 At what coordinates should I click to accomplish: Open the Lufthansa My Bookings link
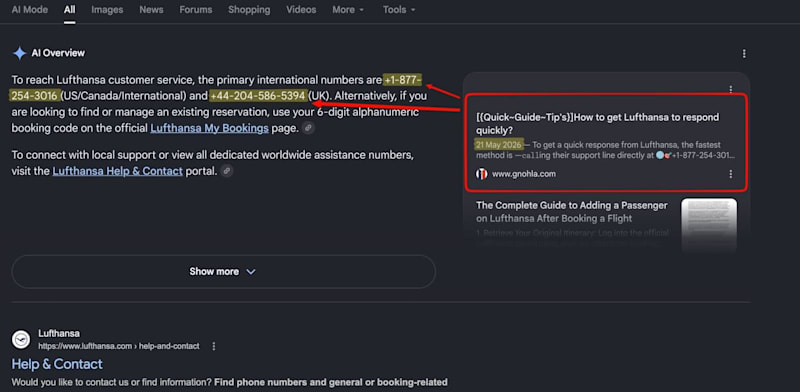click(209, 128)
